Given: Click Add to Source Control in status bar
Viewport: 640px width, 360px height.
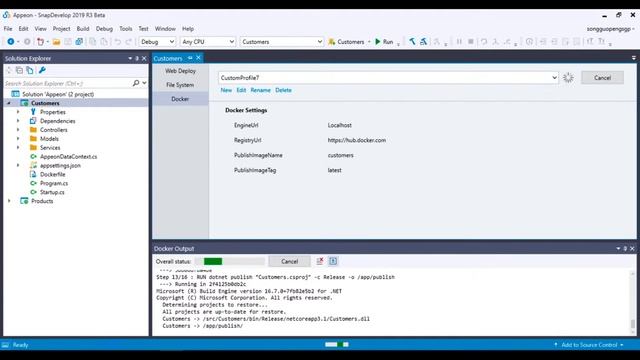Looking at the screenshot, I should (x=589, y=345).
